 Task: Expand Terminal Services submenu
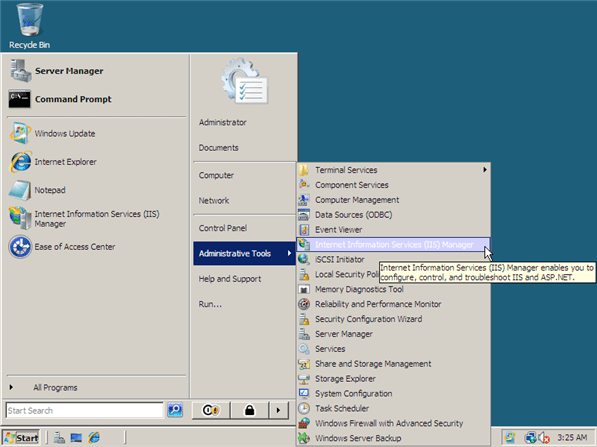(x=394, y=170)
